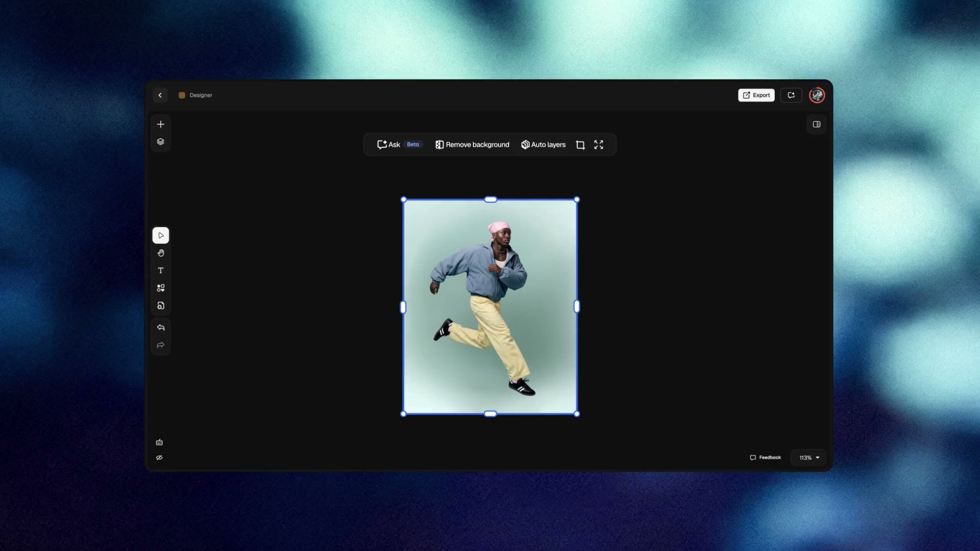Click the crop tool icon
This screenshot has height=551, width=980.
coord(580,145)
